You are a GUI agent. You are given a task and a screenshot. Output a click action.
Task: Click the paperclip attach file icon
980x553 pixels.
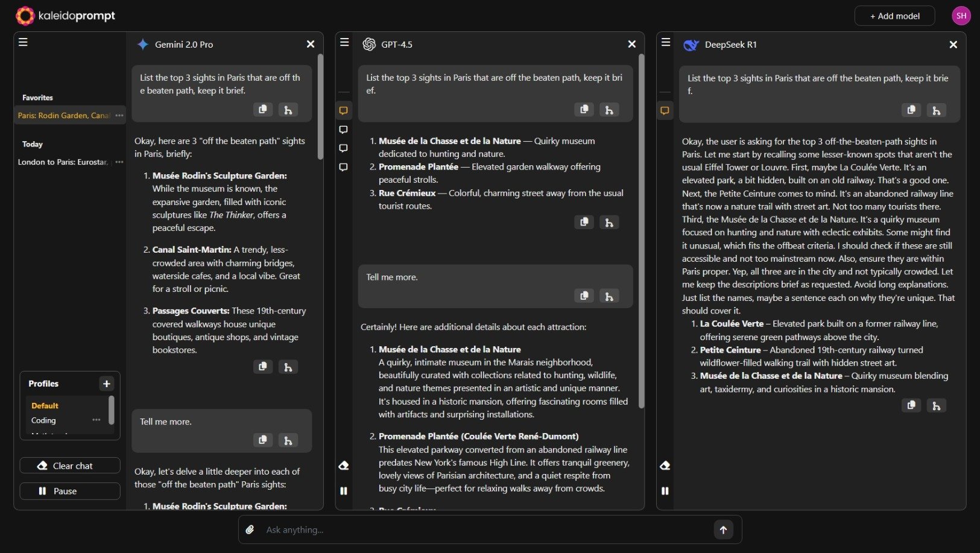[x=250, y=529]
